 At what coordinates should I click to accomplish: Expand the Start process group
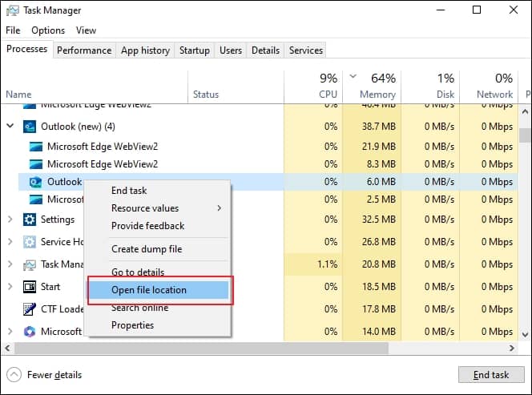tap(10, 286)
